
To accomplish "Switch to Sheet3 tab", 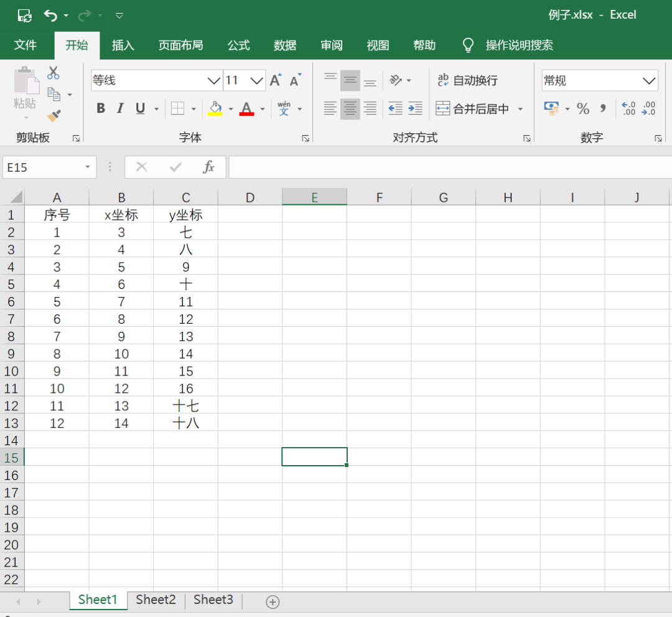I will [213, 600].
